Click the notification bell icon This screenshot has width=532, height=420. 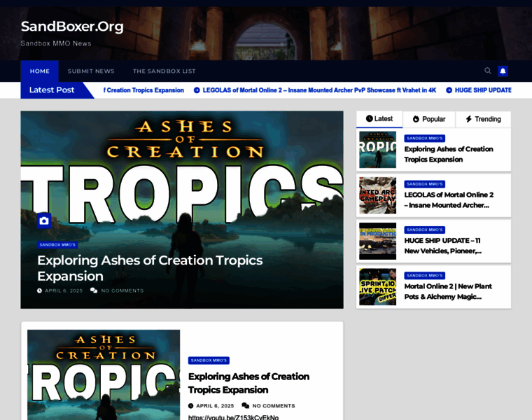click(503, 71)
